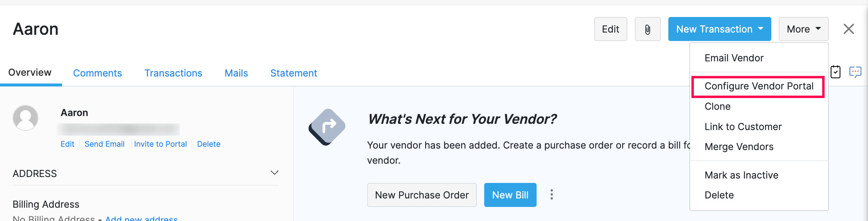Choose Mark as Inactive for this vendor
Screen dimensions: 868x221
pyautogui.click(x=741, y=175)
